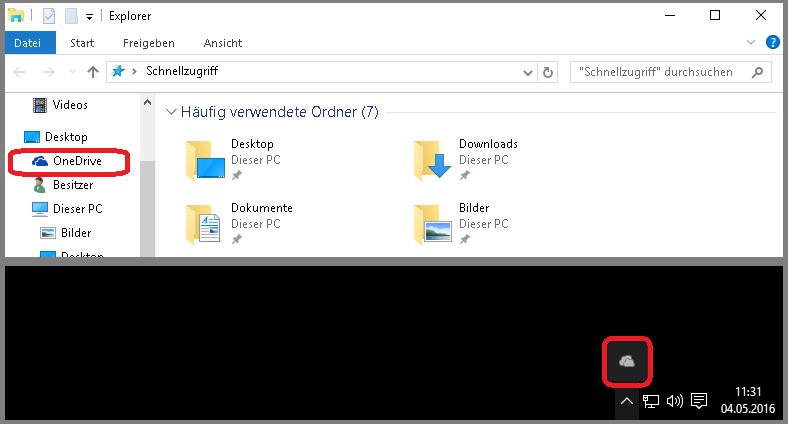Go up one folder level arrow
This screenshot has width=789, height=424.
(93, 72)
